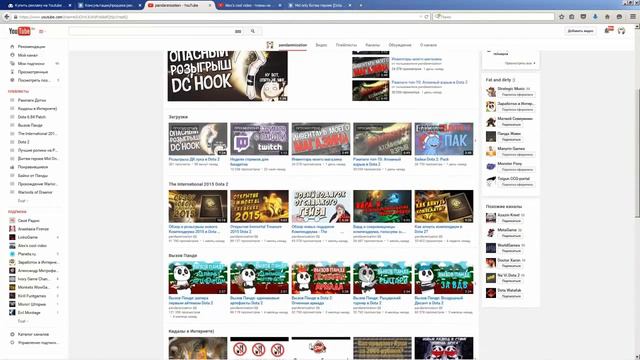Open the Planeta.ru subscription in the sidebar
Image resolution: width=640 pixels, height=360 pixels.
pyautogui.click(x=27, y=254)
